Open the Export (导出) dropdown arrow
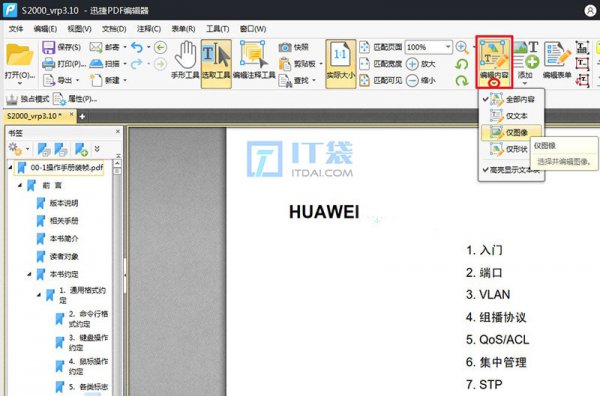This screenshot has height=396, width=600. pyautogui.click(x=78, y=80)
